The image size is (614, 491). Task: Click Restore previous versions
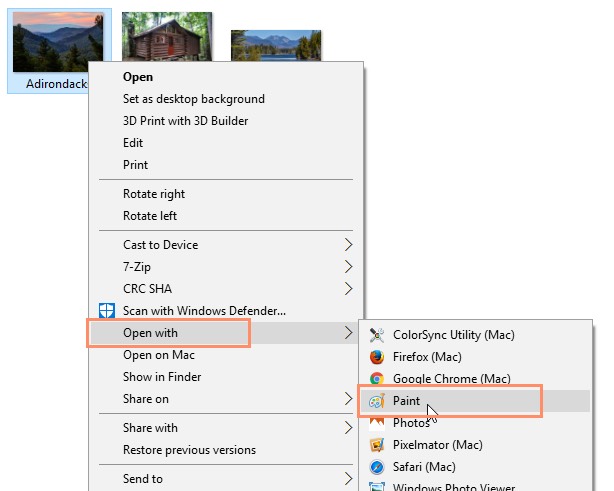click(x=189, y=450)
